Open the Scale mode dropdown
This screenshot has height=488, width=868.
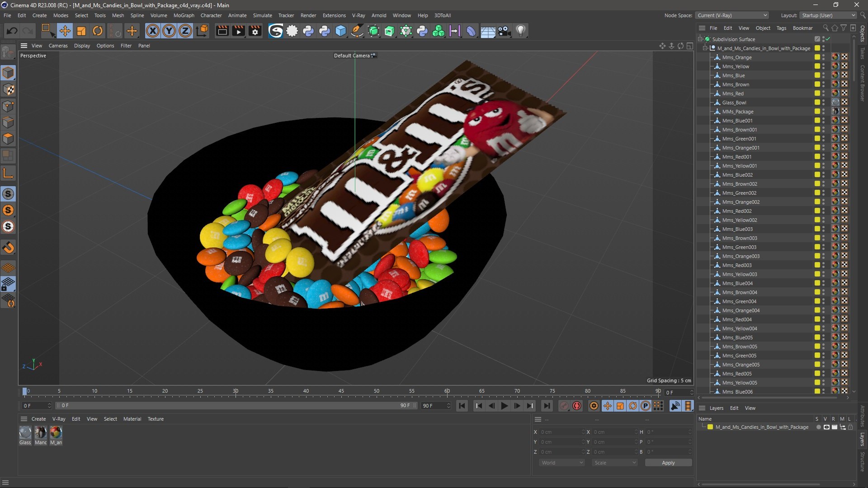(615, 463)
